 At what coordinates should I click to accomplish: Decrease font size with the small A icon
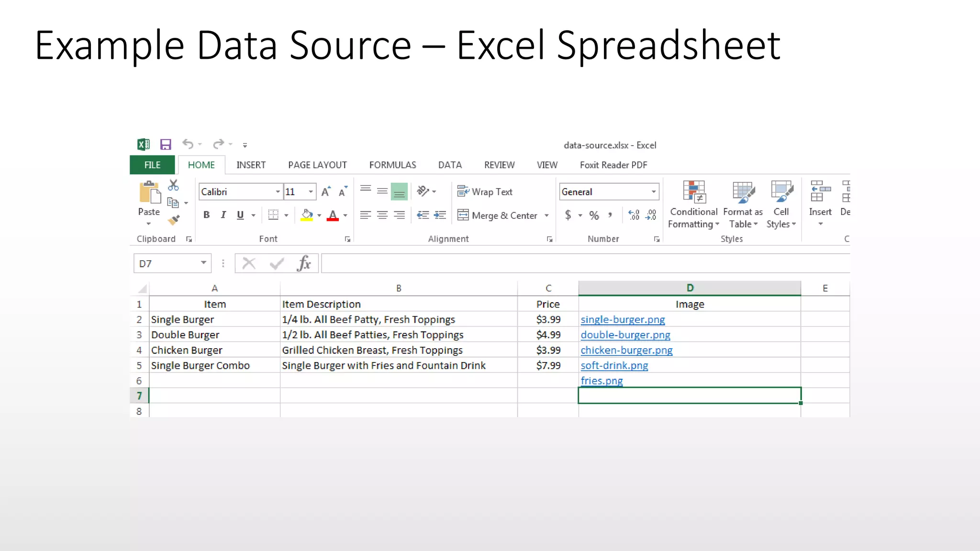point(343,192)
